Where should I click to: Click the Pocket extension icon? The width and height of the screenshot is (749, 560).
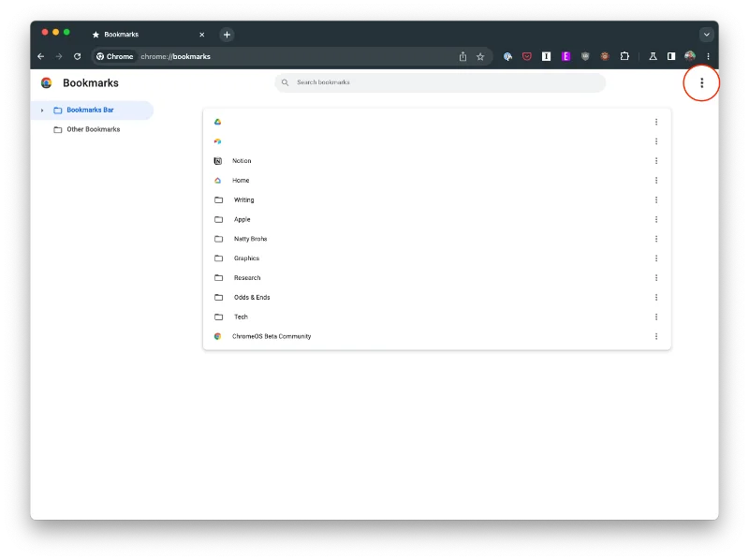pos(527,56)
